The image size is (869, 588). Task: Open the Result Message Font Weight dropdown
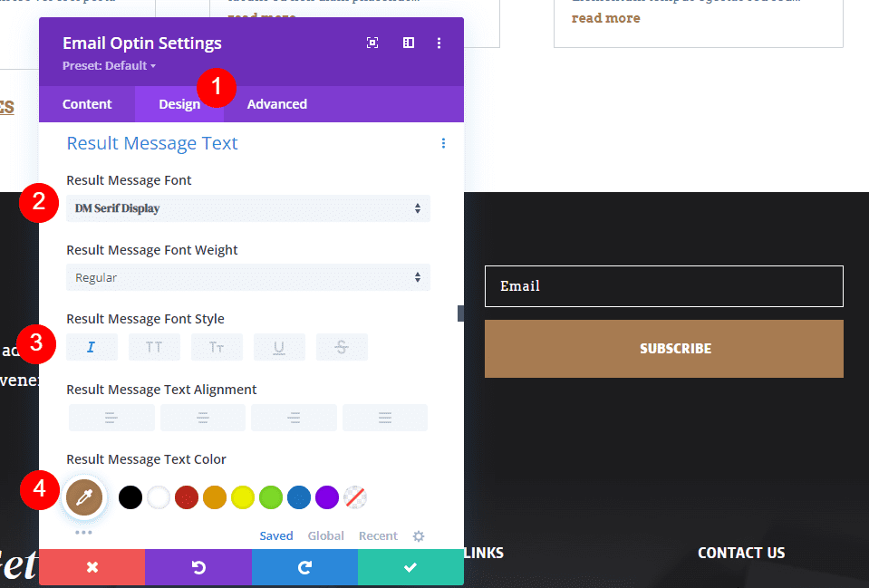click(x=247, y=277)
